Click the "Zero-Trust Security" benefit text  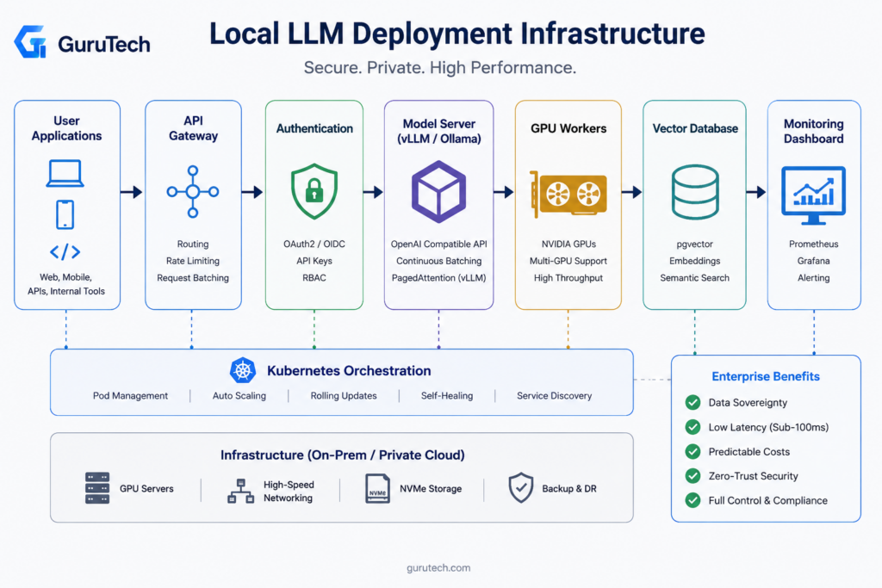[753, 476]
